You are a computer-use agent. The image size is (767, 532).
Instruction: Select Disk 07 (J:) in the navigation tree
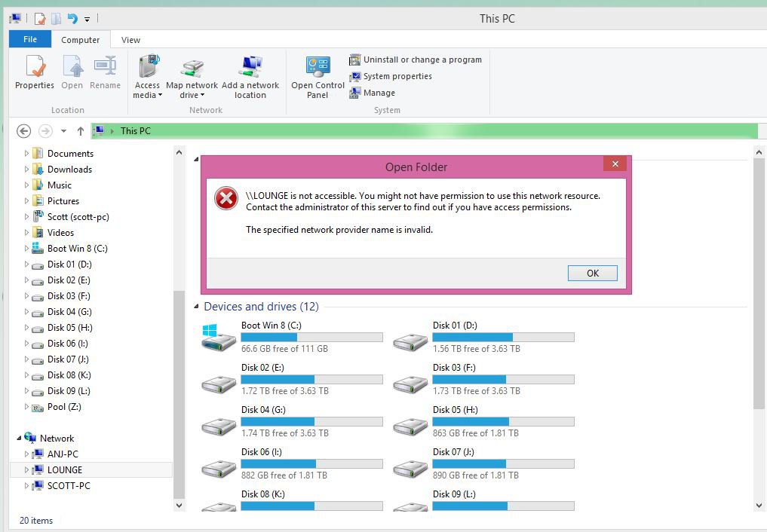coord(68,359)
